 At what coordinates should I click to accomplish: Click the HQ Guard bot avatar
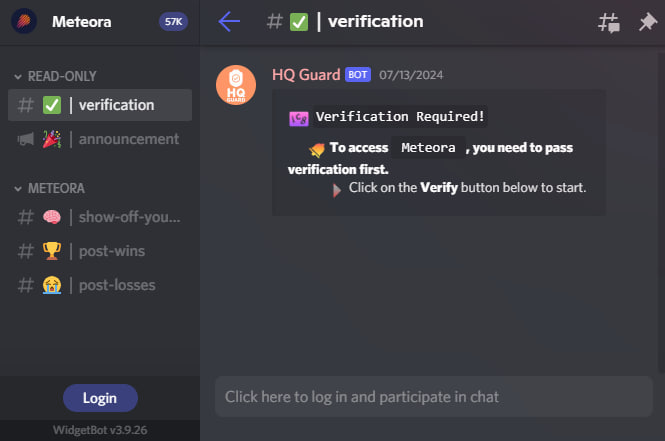point(236,85)
